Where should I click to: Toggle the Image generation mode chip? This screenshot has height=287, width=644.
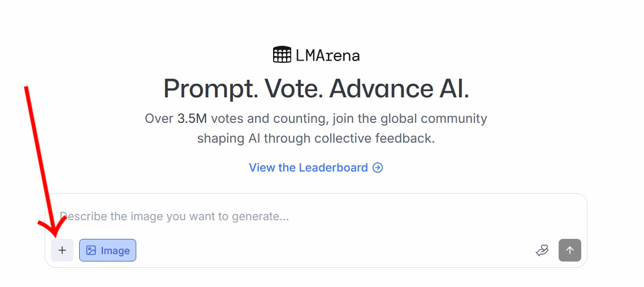[x=107, y=250]
